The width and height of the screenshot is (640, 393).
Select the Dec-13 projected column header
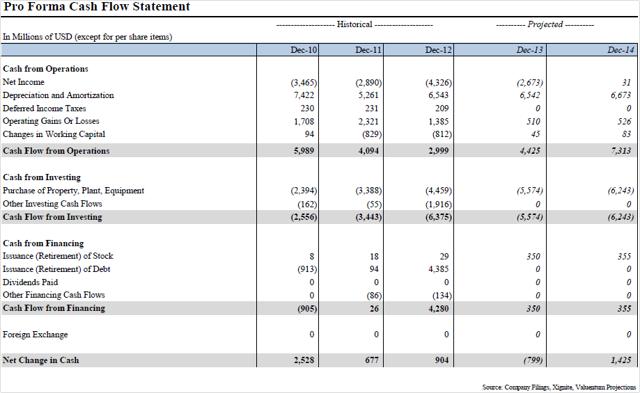click(530, 50)
